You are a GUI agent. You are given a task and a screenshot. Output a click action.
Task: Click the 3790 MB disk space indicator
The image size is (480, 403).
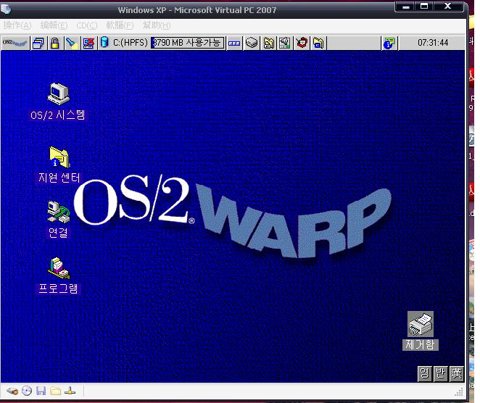(x=187, y=43)
